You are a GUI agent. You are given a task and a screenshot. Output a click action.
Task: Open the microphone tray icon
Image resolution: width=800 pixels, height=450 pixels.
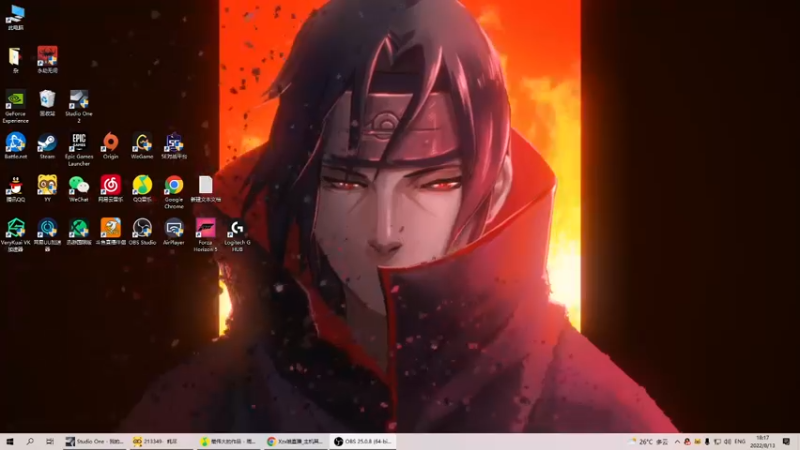707,441
